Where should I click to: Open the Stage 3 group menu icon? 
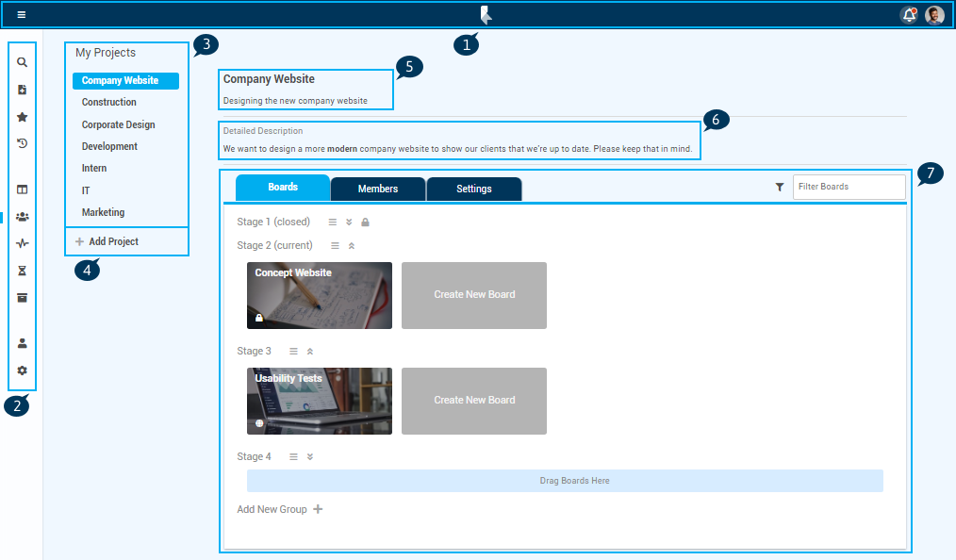(293, 351)
